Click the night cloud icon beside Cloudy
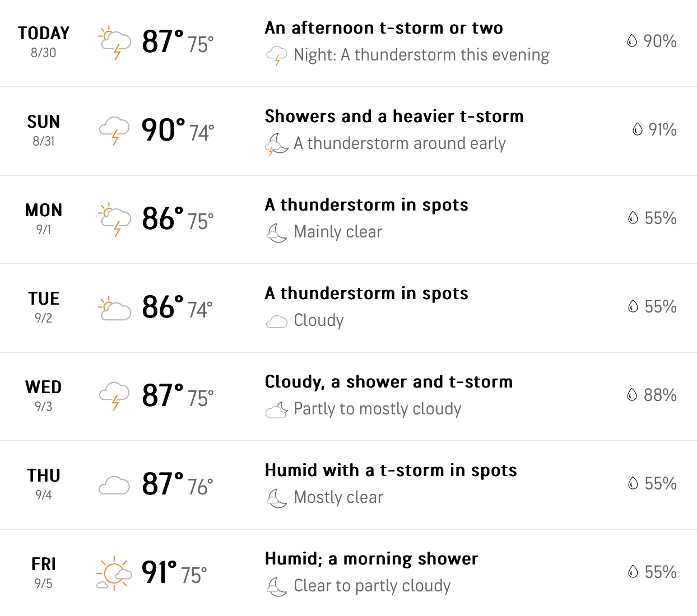 (276, 321)
